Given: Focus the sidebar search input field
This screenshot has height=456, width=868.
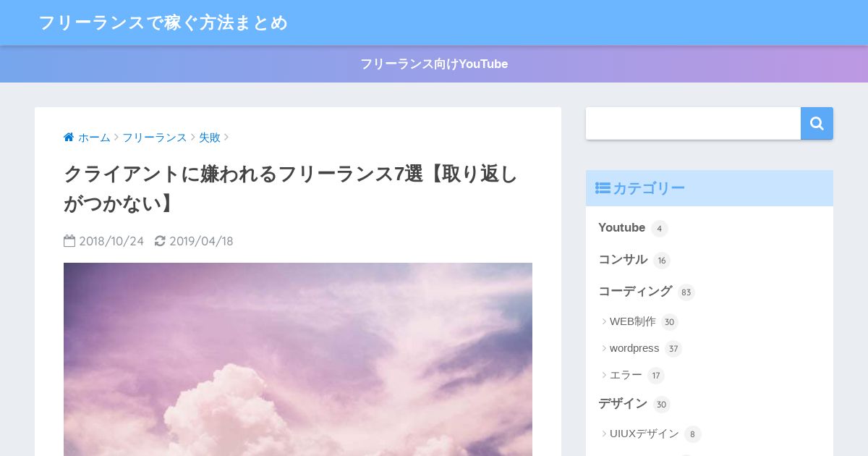Looking at the screenshot, I should tap(693, 123).
